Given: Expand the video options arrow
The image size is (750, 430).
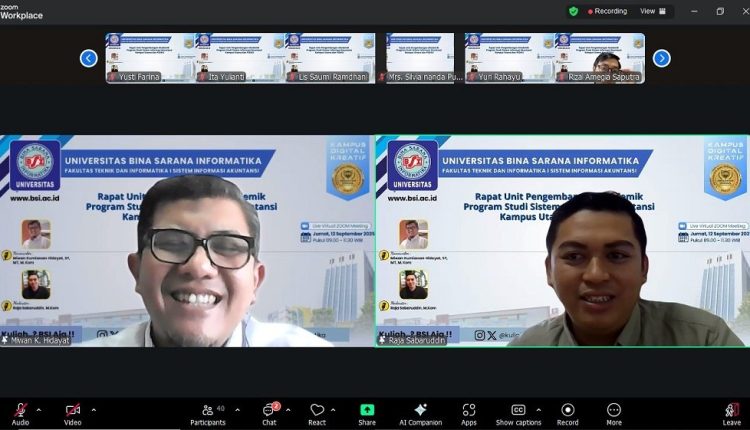Looking at the screenshot, I should pyautogui.click(x=94, y=410).
